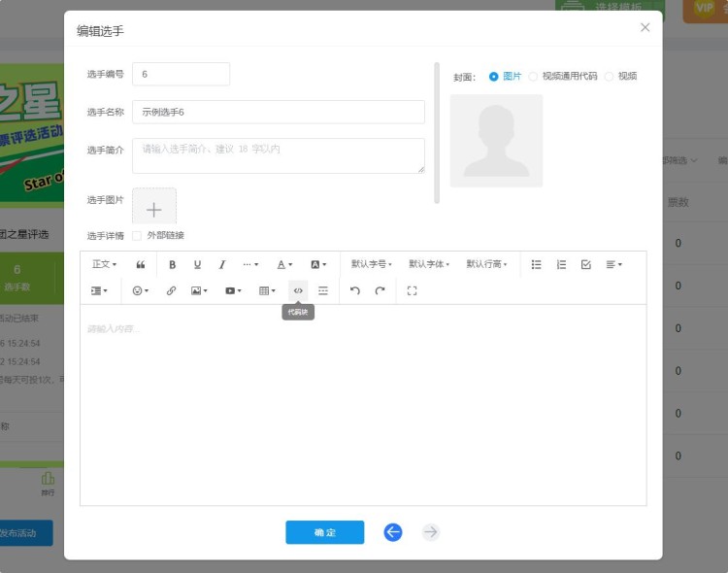Click the 确定 confirm button

324,532
